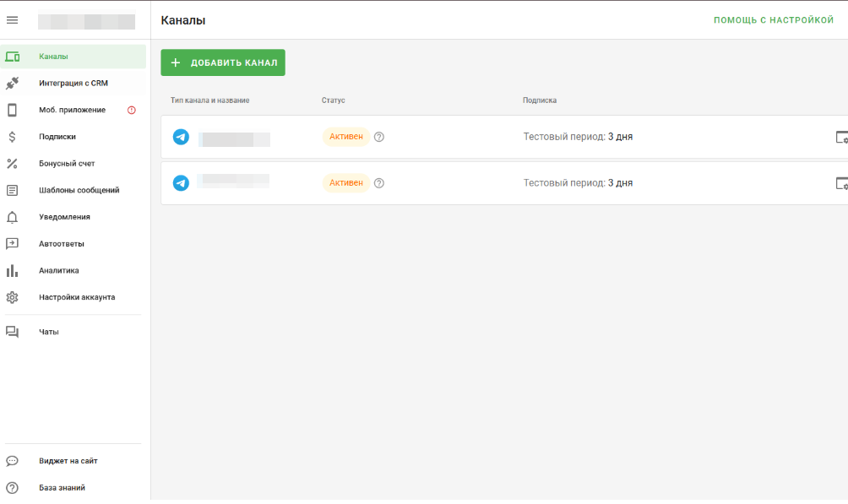Go to Чаты section
The height and width of the screenshot is (504, 848).
[73, 332]
